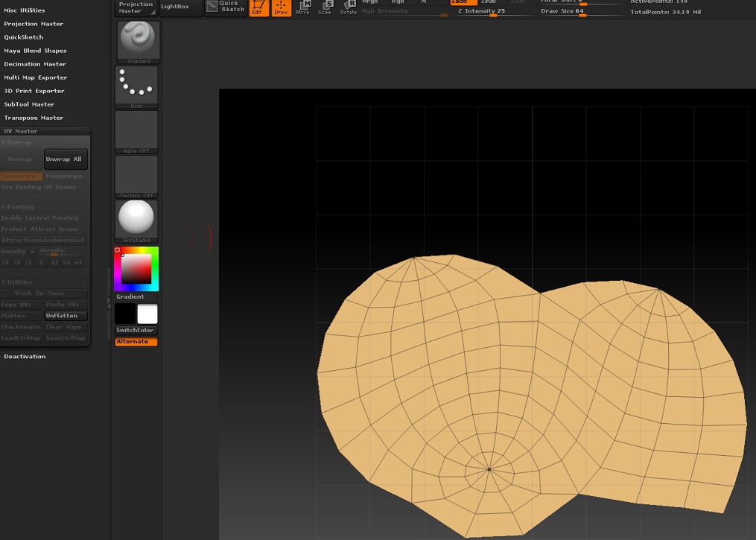Set density multiplier to /3

click(x=17, y=263)
